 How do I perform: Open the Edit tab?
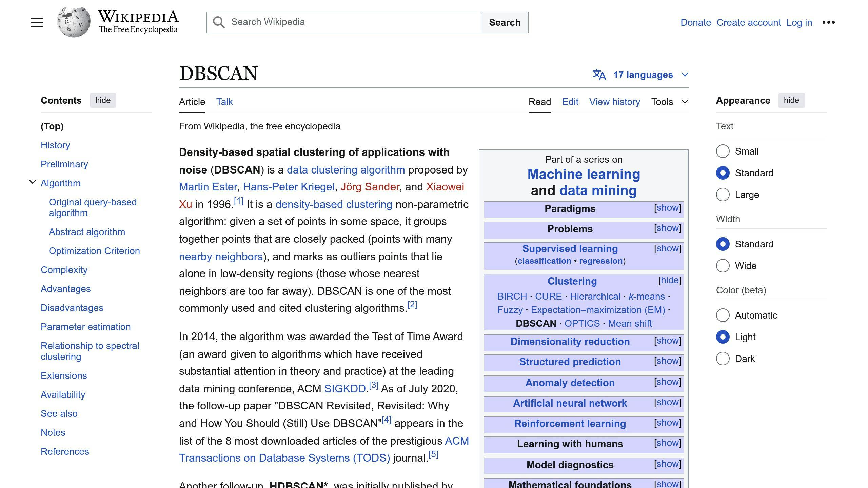570,102
